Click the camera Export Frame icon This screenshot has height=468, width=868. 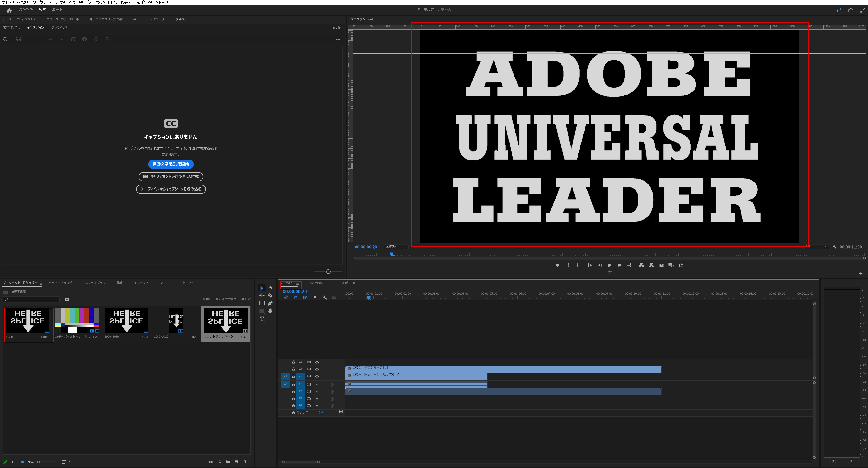pyautogui.click(x=661, y=265)
